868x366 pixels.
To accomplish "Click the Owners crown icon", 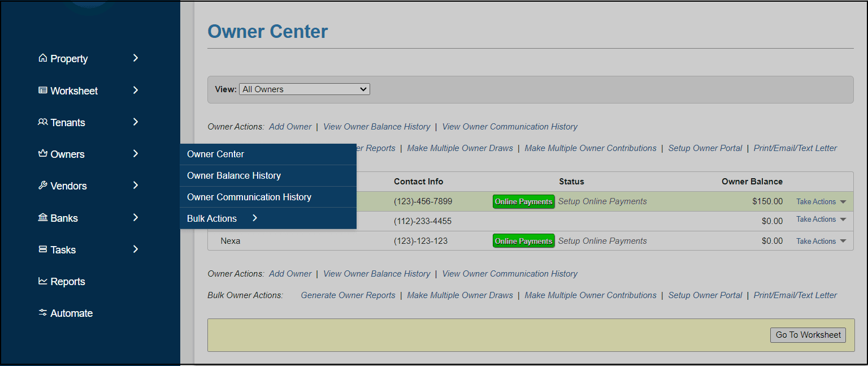I will coord(42,154).
